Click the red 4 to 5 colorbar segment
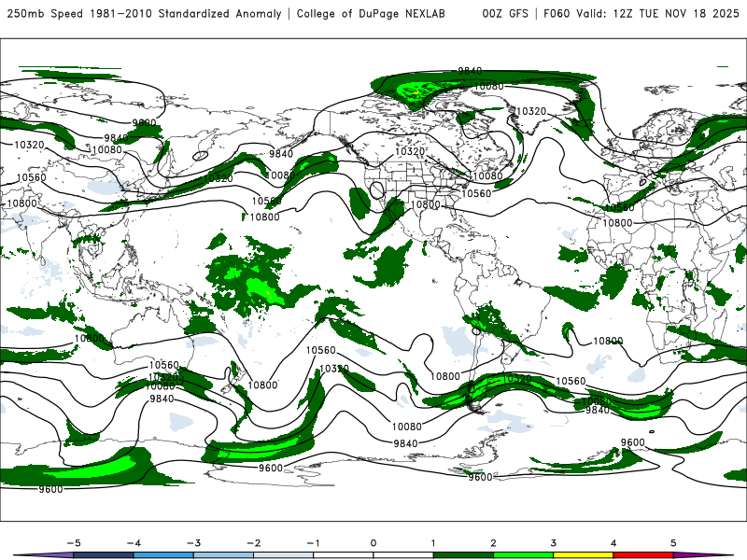 643,555
